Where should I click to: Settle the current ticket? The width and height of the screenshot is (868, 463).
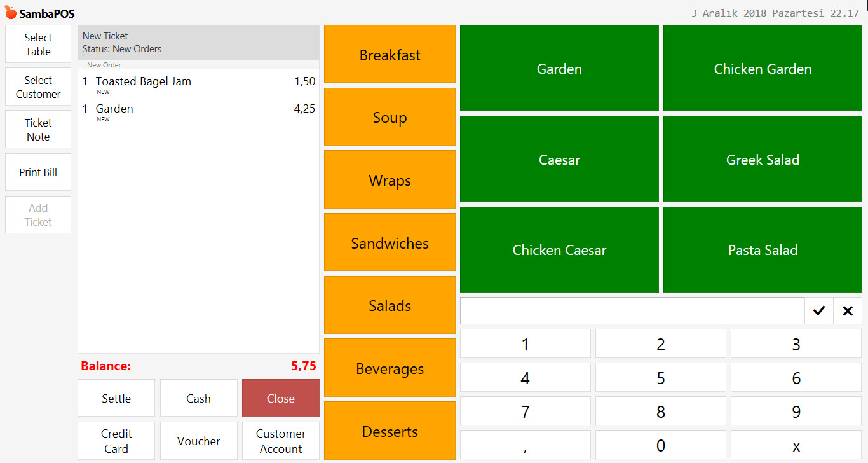click(x=116, y=397)
